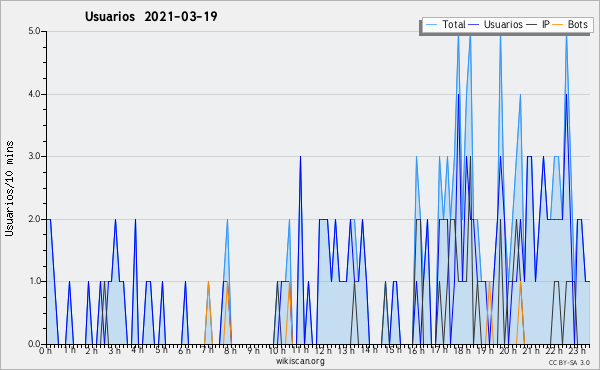Click the Usuarios/10 mins axis label
The width and height of the screenshot is (600, 370).
point(10,188)
